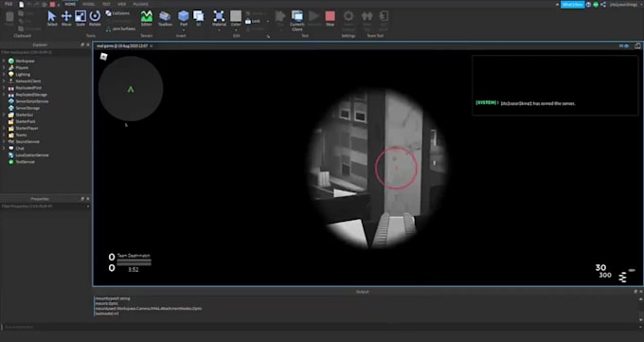Activate the Move tool

66,19
